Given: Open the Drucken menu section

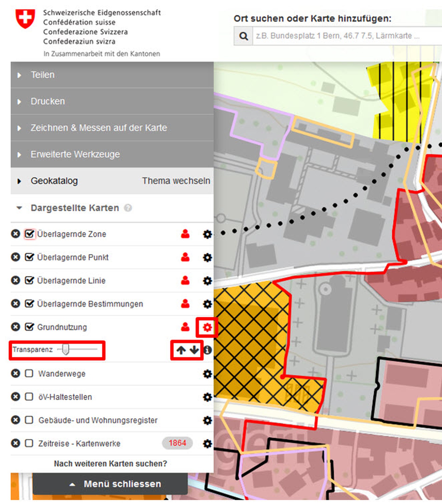Looking at the screenshot, I should [x=48, y=101].
